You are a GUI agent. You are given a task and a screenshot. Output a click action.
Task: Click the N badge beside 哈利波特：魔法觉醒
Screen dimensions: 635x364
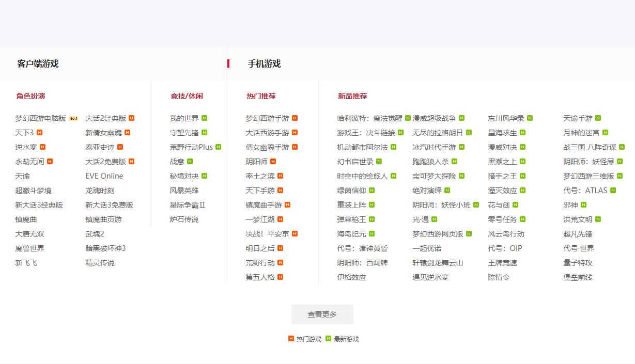coord(408,118)
